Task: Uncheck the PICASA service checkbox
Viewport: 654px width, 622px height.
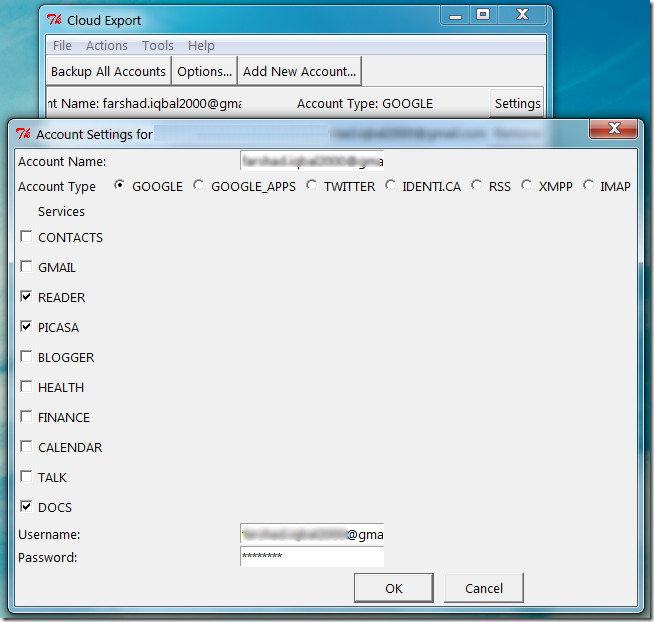Action: tap(26, 326)
